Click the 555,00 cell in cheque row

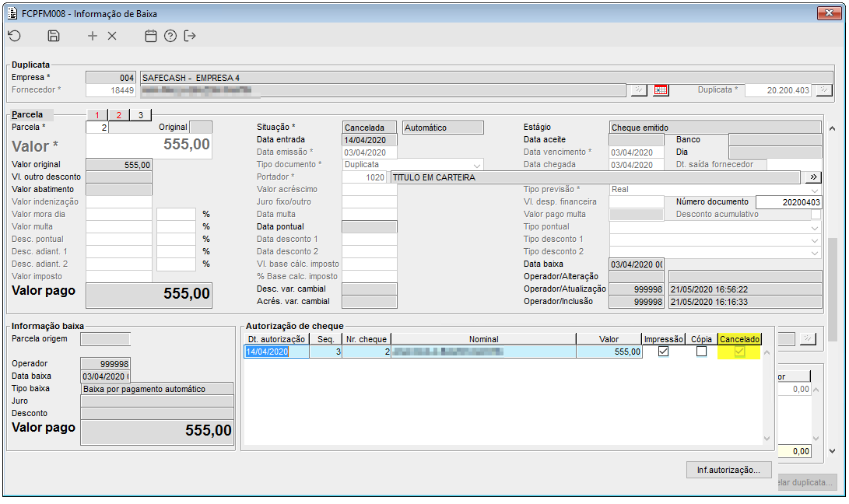pos(609,352)
